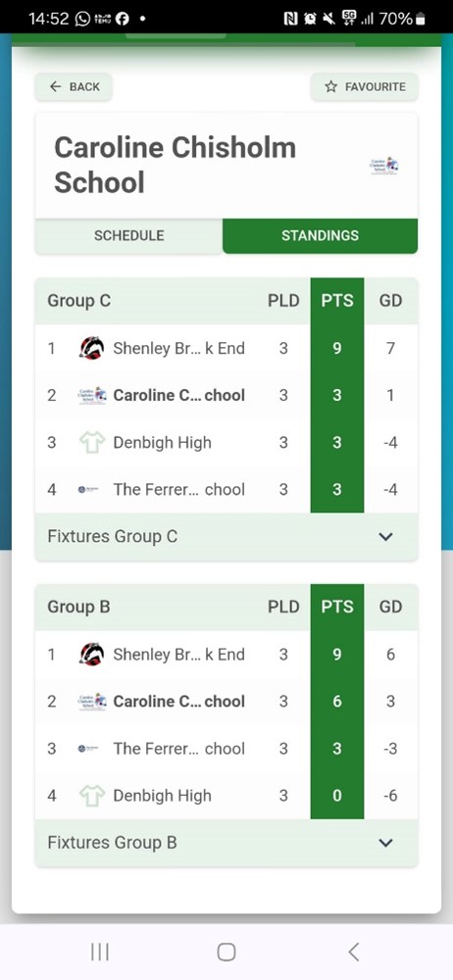Tap Android back navigation arrow

[354, 952]
